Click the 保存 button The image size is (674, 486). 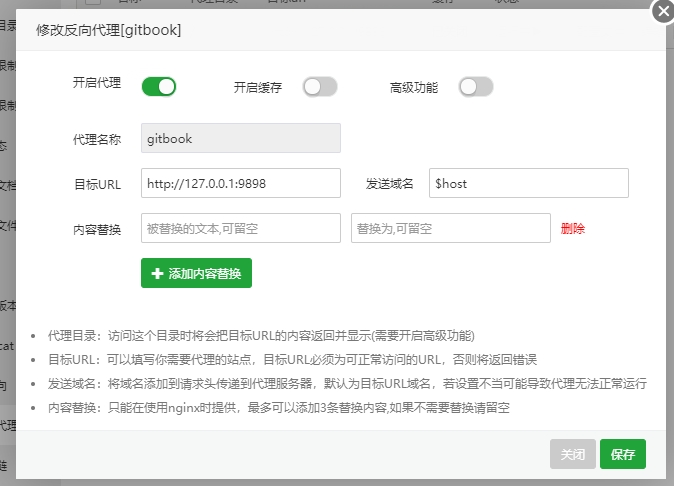coord(623,454)
